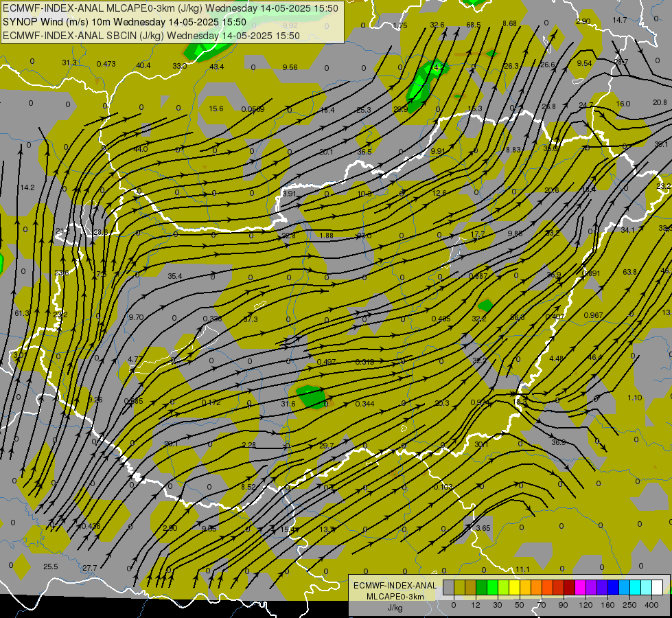Click the value 3.91 on the map
Screen dimensions: 672x618
click(x=289, y=194)
